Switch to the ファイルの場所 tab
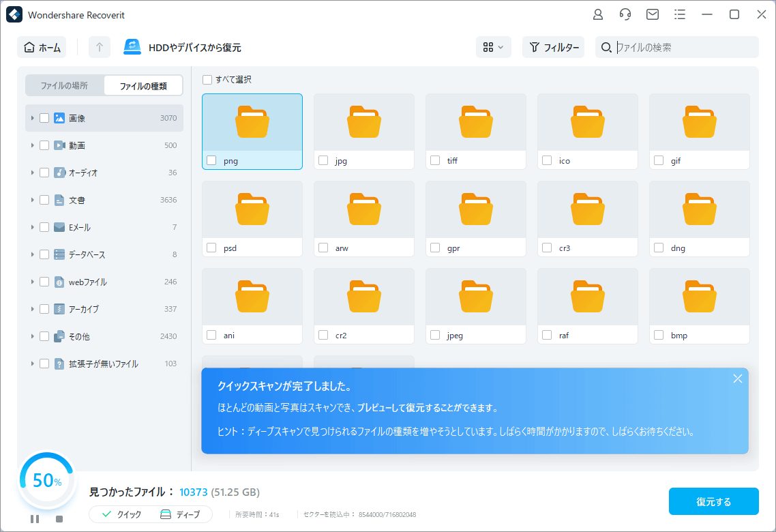 point(64,85)
